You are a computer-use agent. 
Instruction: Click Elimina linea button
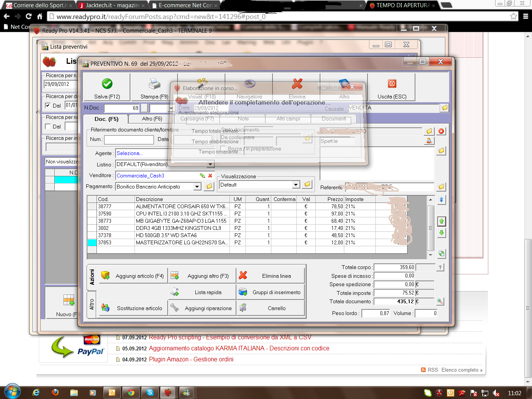[x=271, y=276]
